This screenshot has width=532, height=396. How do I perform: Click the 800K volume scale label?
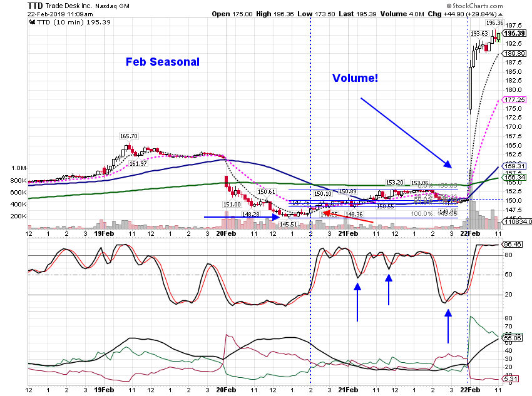19,180
